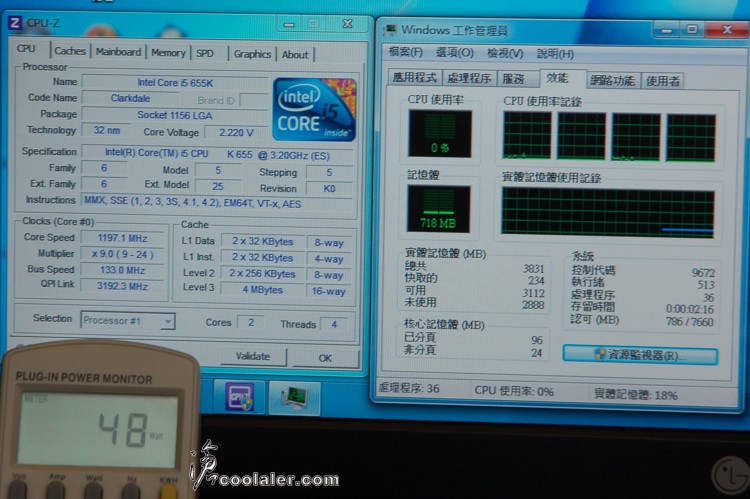The width and height of the screenshot is (750, 499).
Task: Click the 認可 (MB) value 786 / 7660
Action: click(690, 322)
